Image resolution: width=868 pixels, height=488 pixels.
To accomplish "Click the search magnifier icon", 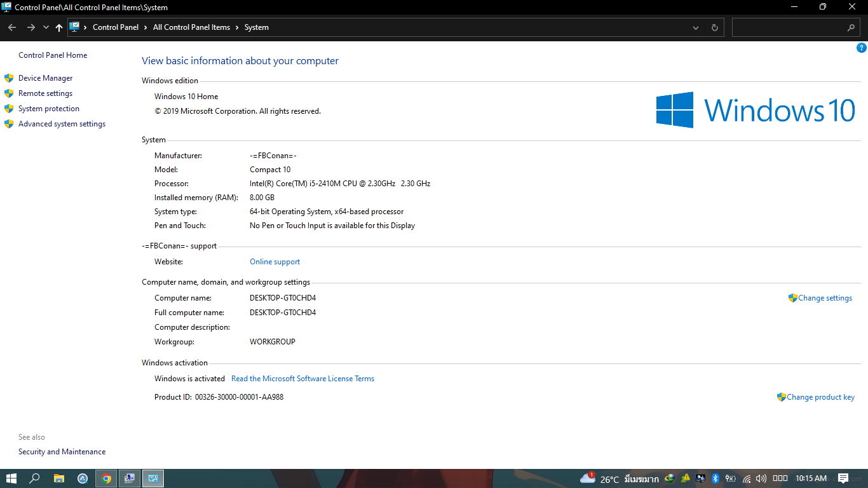I will click(851, 27).
